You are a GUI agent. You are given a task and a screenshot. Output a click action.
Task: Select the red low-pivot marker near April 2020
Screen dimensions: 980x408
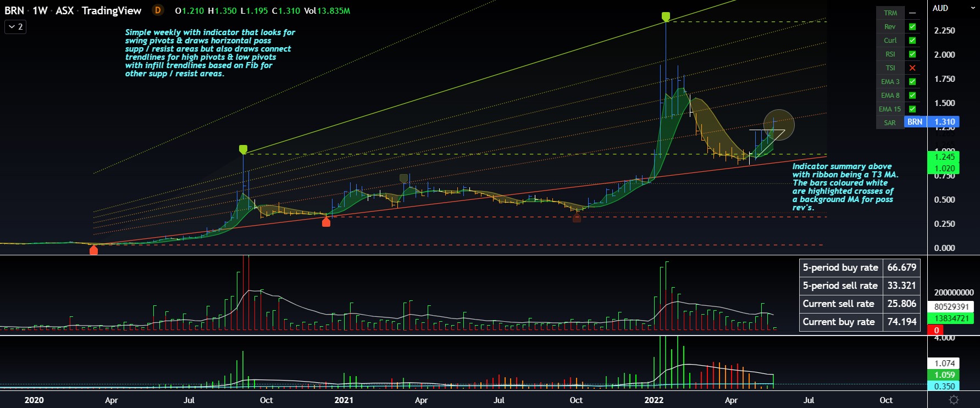pyautogui.click(x=93, y=250)
